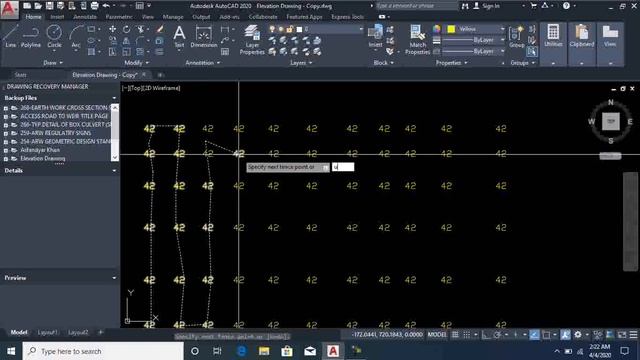The width and height of the screenshot is (640, 360).
Task: Click the Table icon in Annotation panel
Action: (x=225, y=51)
